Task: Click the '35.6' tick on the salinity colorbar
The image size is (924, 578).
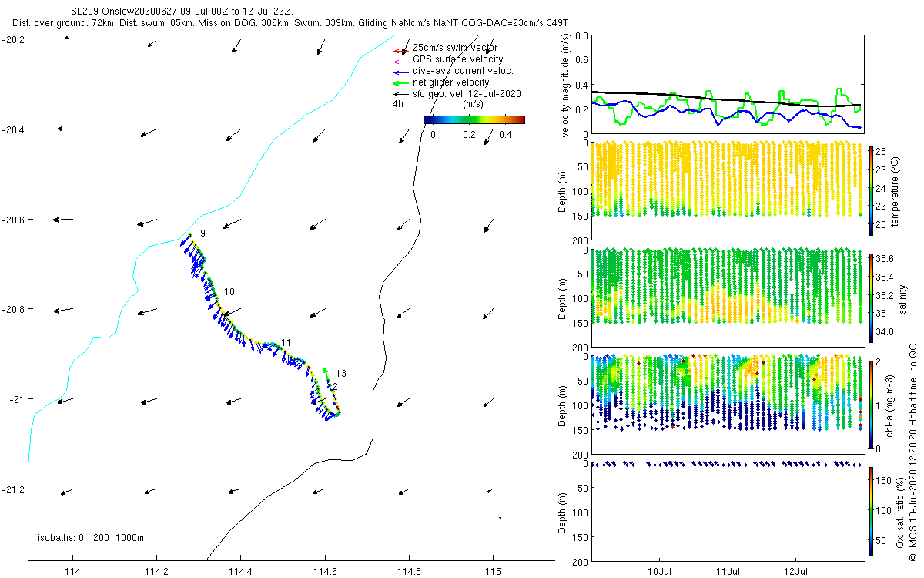Action: (885, 259)
